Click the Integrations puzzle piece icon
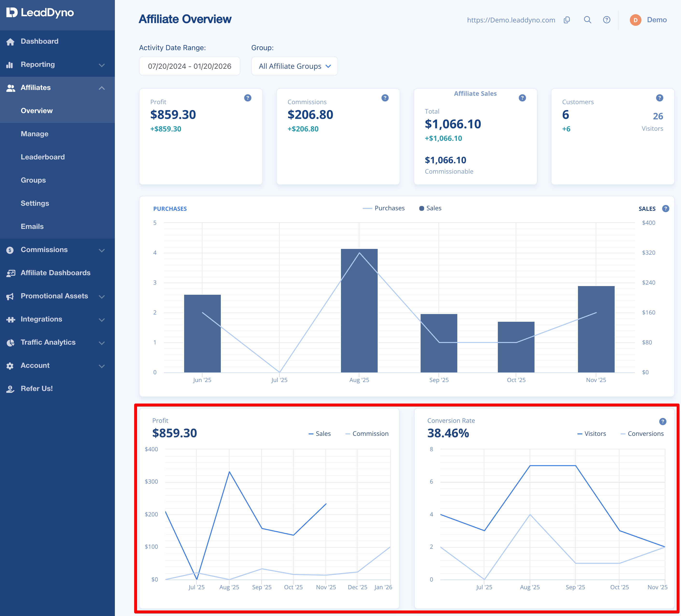 (x=11, y=319)
